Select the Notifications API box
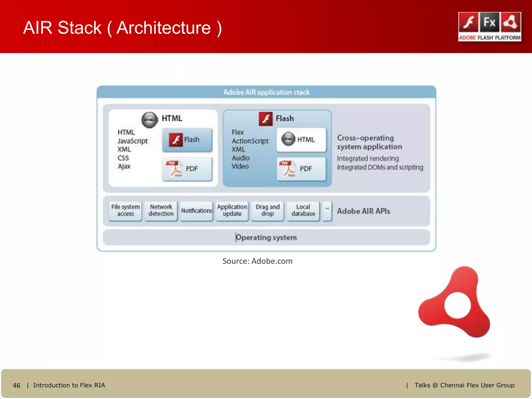The width and height of the screenshot is (532, 399). [196, 211]
